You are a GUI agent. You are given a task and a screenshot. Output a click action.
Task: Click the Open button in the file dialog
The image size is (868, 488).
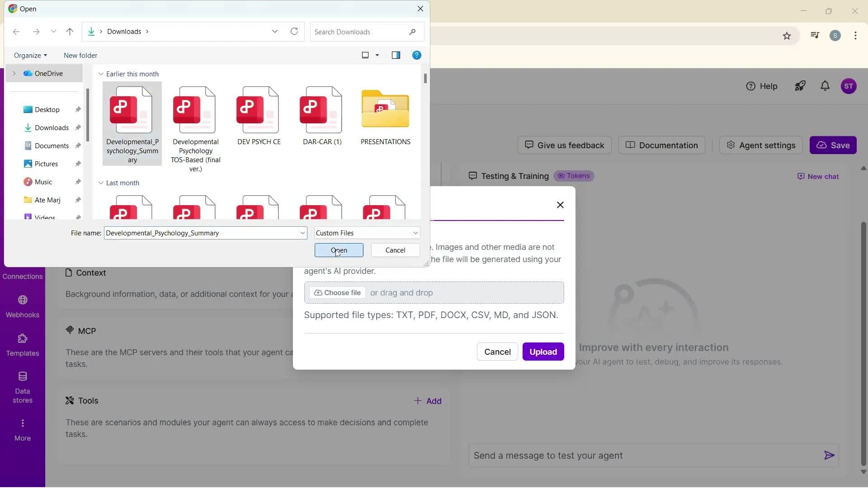(x=339, y=250)
